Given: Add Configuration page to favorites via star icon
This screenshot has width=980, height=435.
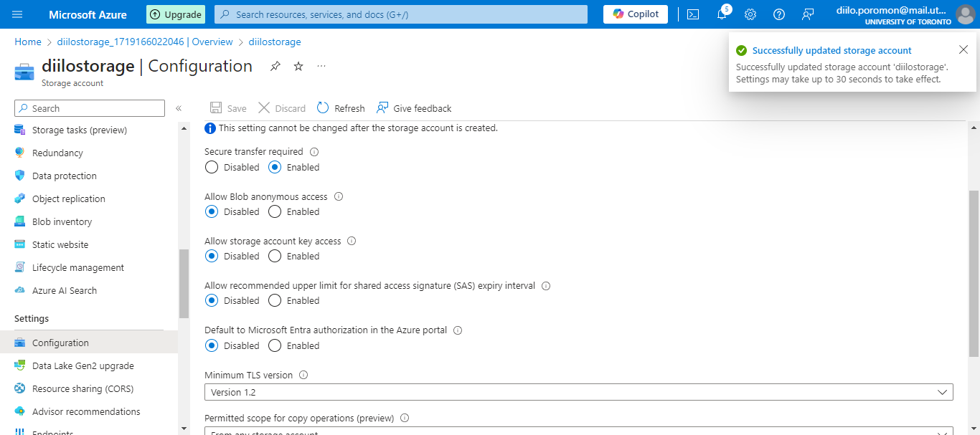Looking at the screenshot, I should pos(298,66).
